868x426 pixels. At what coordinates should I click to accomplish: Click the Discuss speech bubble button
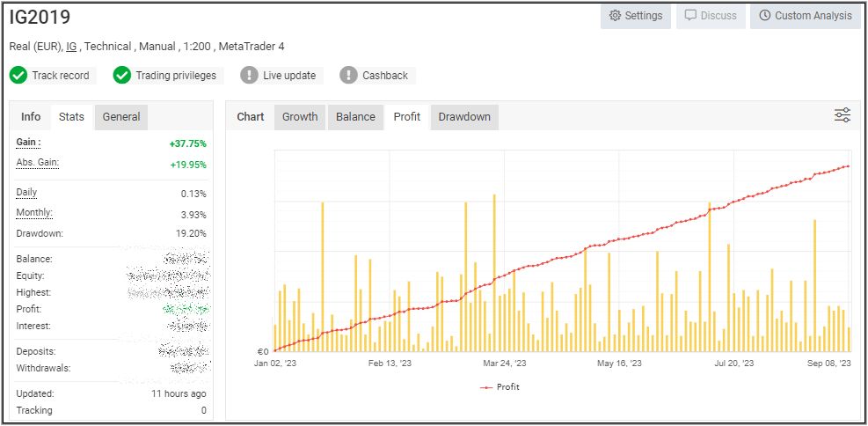tap(711, 16)
